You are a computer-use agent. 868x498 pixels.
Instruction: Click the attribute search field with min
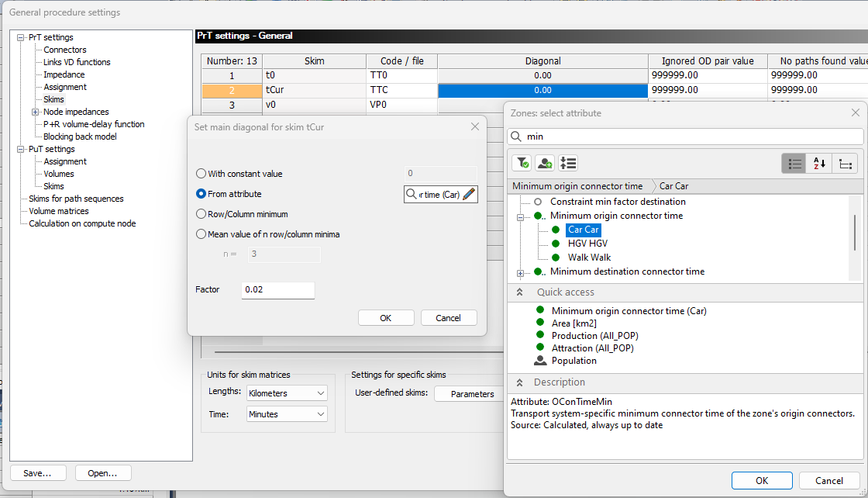coord(685,137)
